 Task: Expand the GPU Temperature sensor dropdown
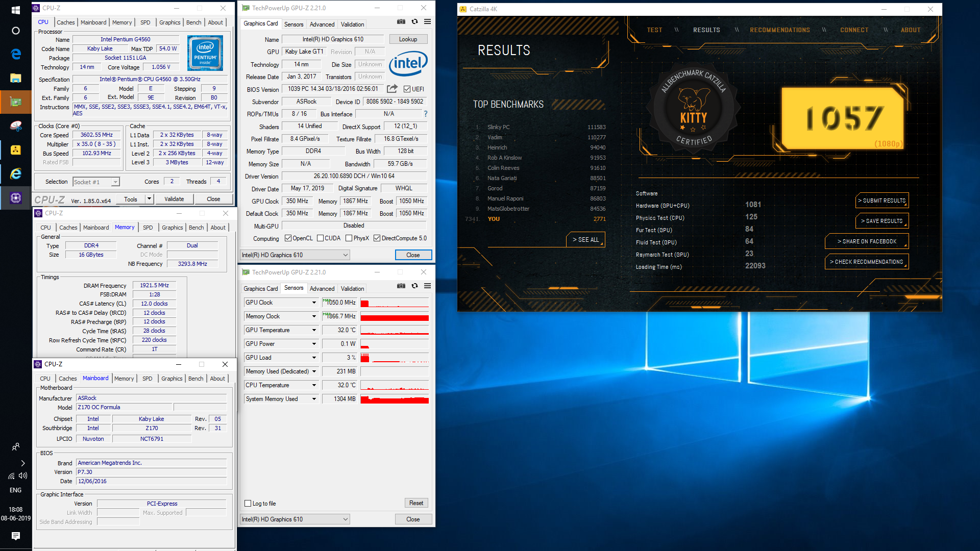314,330
